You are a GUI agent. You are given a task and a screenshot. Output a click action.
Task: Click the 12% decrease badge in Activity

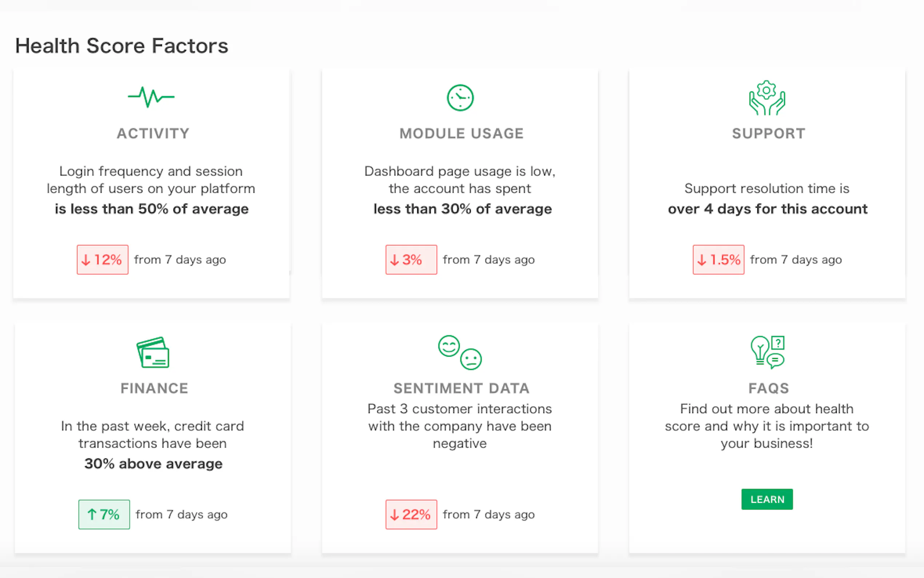tap(102, 260)
